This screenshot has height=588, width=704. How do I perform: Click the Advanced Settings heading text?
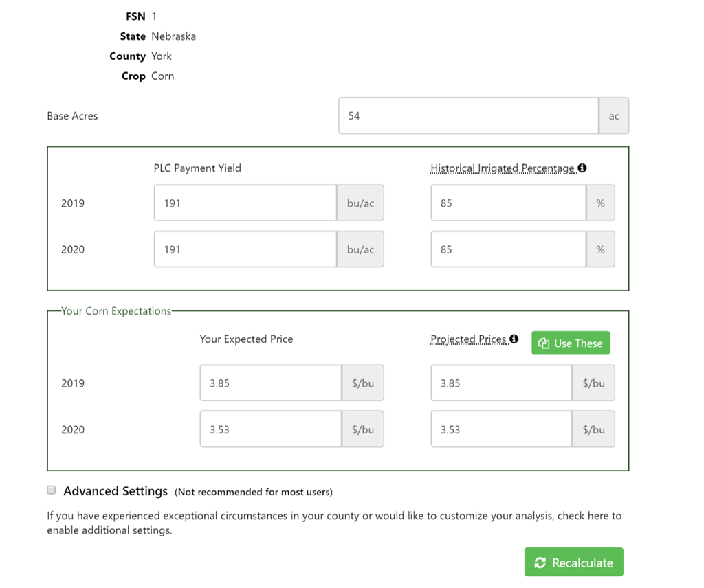[x=115, y=491]
